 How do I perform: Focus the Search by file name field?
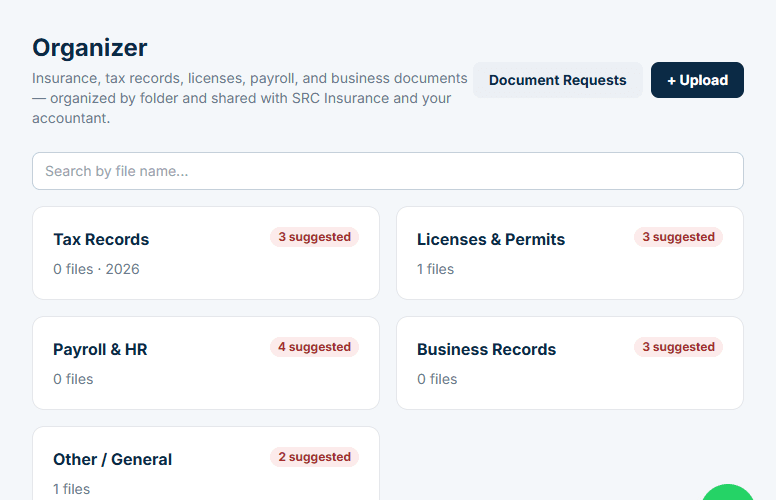pos(388,171)
